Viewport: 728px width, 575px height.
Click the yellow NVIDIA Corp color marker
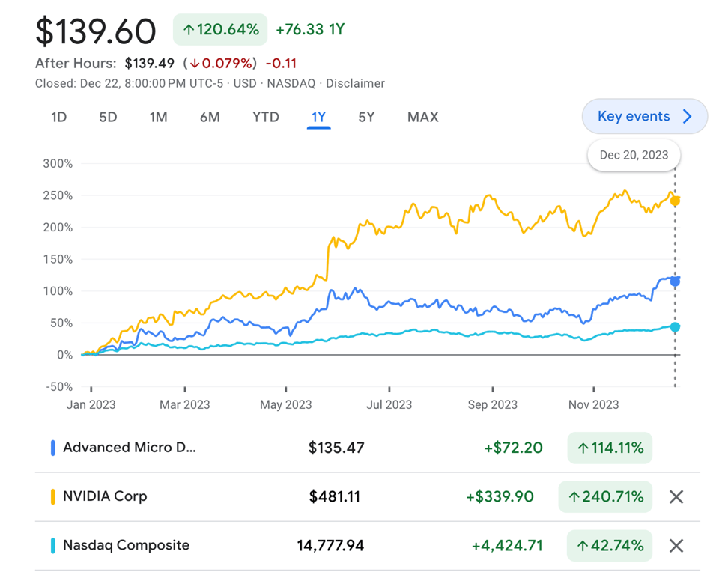[52, 496]
